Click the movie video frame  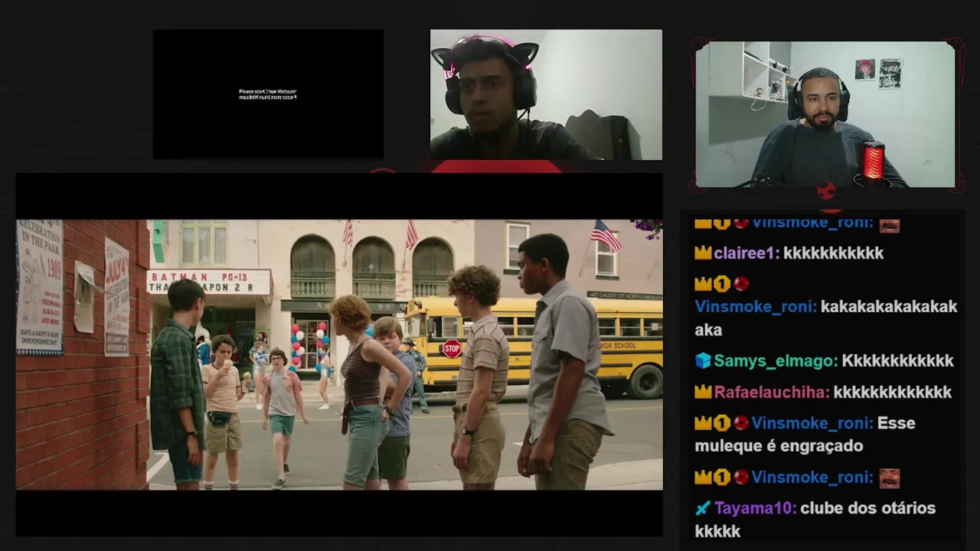[339, 354]
